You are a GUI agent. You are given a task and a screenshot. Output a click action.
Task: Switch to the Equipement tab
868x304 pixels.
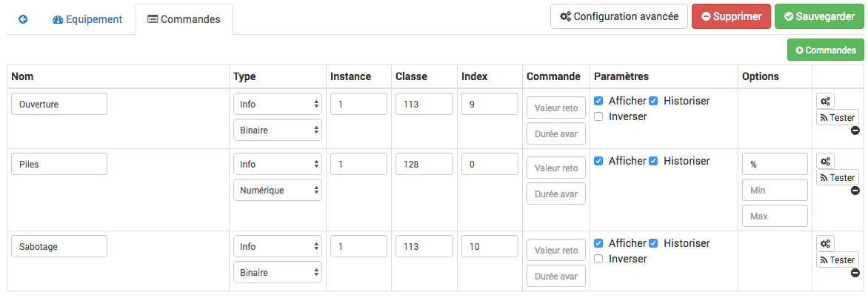click(x=87, y=19)
